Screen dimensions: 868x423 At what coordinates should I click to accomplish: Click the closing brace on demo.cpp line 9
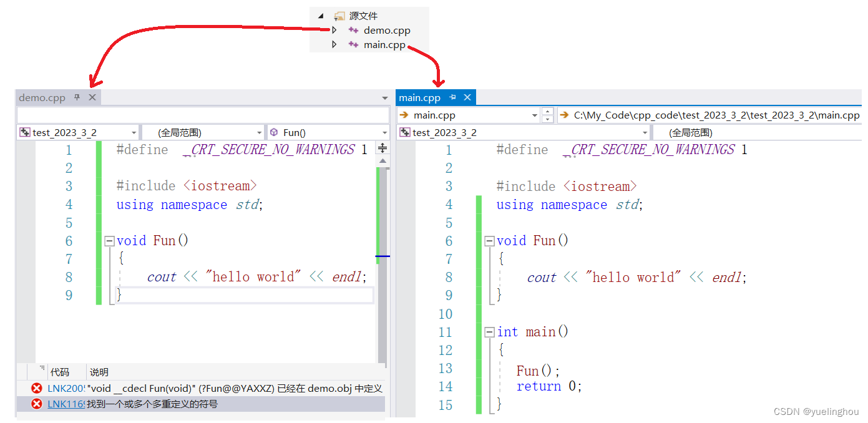[x=120, y=295]
